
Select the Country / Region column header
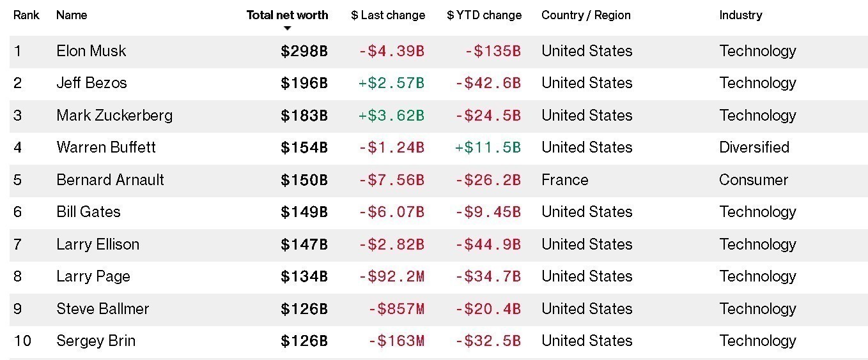(585, 15)
